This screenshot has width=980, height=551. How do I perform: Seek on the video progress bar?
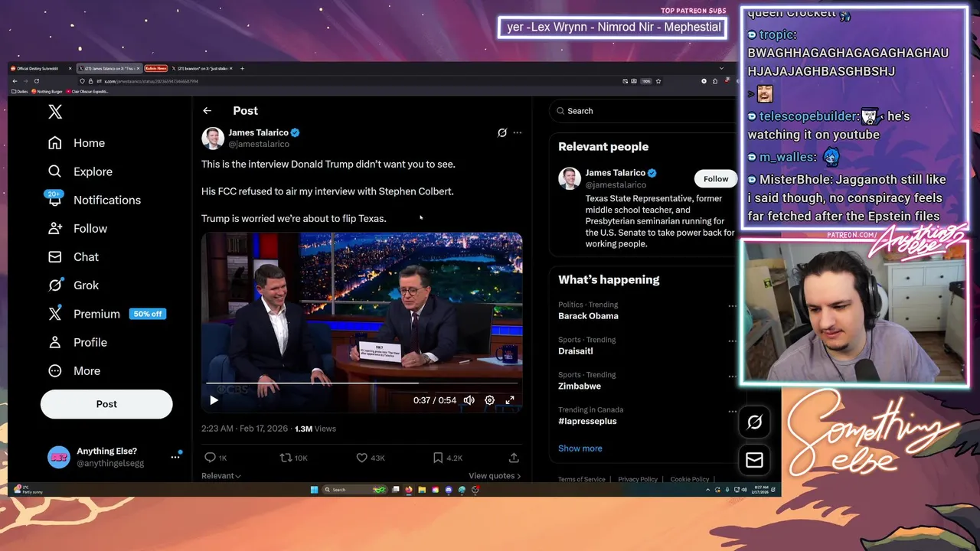(361, 382)
